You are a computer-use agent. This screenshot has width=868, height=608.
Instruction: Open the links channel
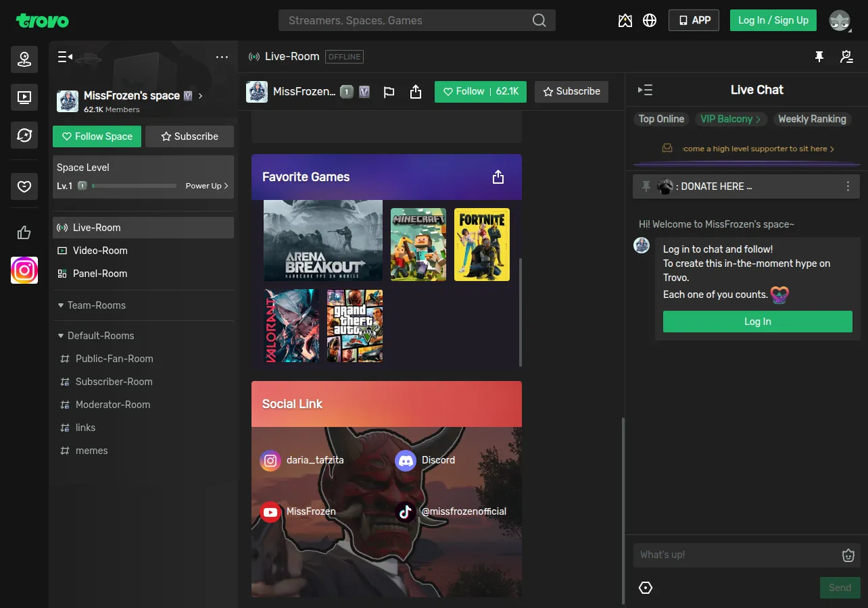143,428
